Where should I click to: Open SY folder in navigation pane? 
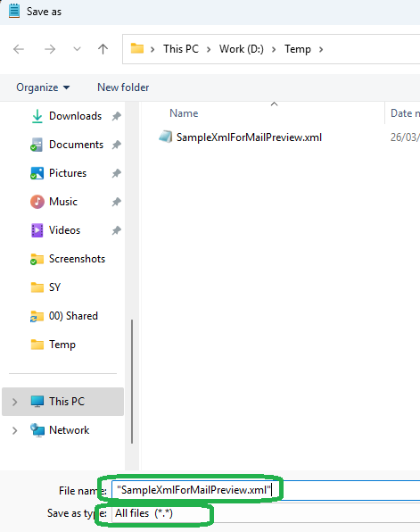(54, 287)
